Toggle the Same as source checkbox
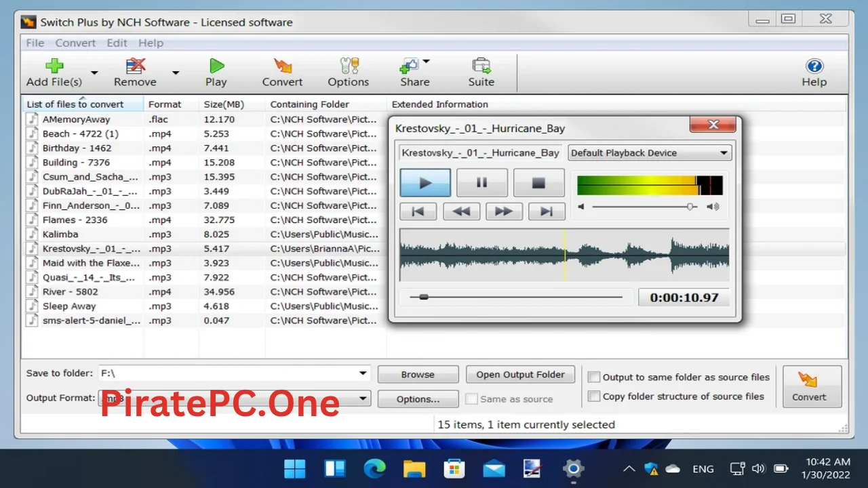 pyautogui.click(x=472, y=399)
